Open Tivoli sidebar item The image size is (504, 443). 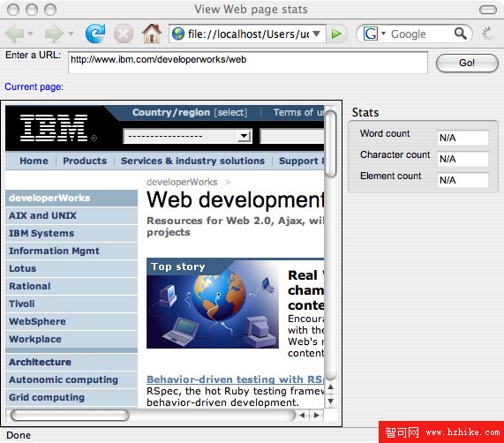71,304
